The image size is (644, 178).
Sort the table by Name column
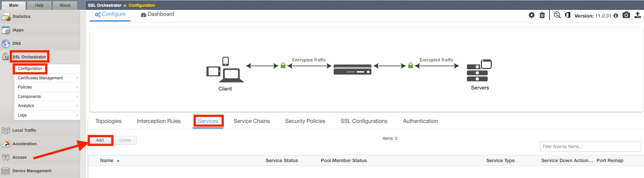(x=107, y=161)
